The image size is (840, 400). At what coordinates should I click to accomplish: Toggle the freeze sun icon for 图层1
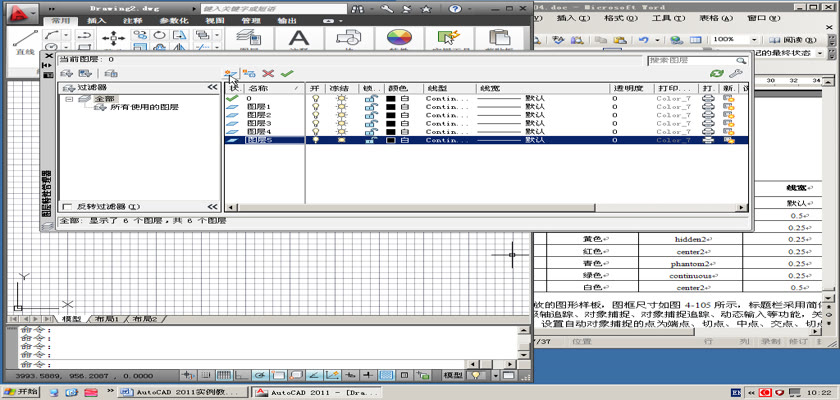tap(341, 107)
